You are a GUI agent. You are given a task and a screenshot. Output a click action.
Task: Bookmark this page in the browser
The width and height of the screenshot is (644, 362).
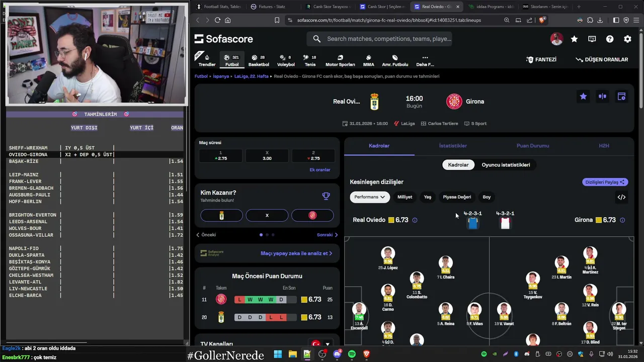pyautogui.click(x=277, y=20)
